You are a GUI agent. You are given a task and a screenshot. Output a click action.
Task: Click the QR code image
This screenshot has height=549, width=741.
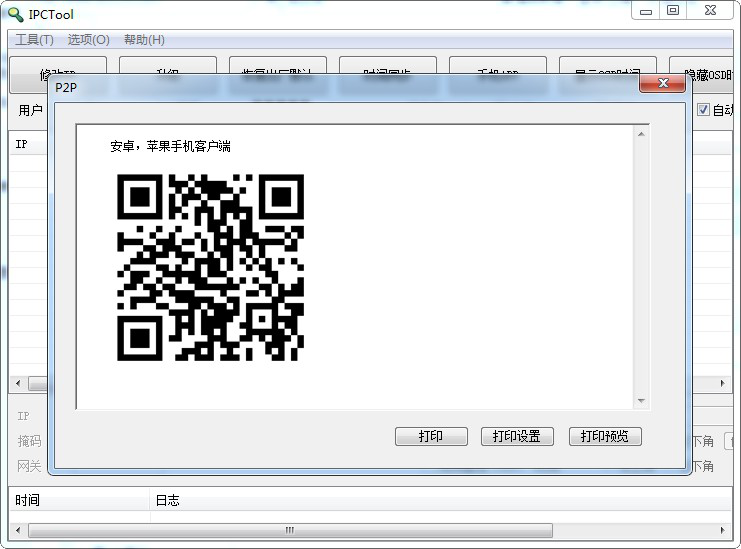tap(210, 267)
